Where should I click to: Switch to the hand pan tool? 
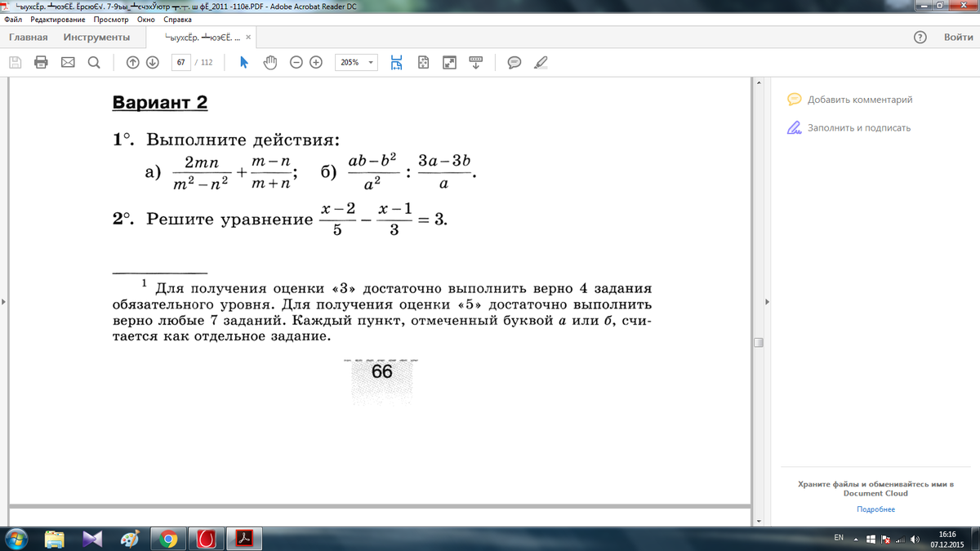(x=270, y=62)
